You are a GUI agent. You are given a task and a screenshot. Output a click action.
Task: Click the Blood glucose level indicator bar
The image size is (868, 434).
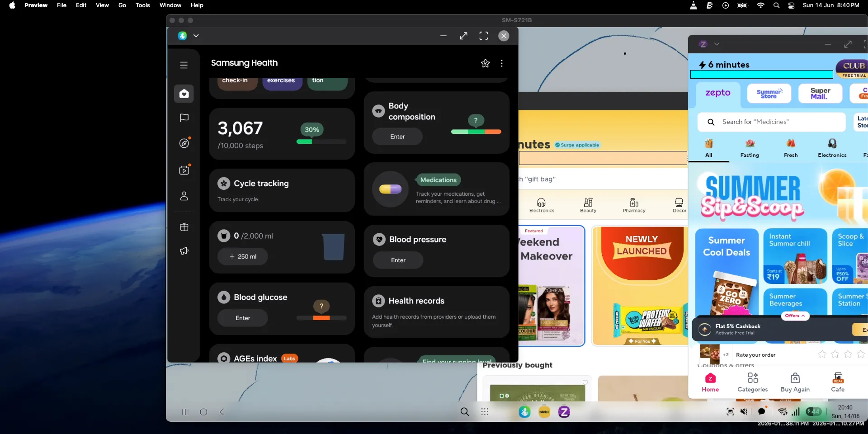click(x=321, y=318)
